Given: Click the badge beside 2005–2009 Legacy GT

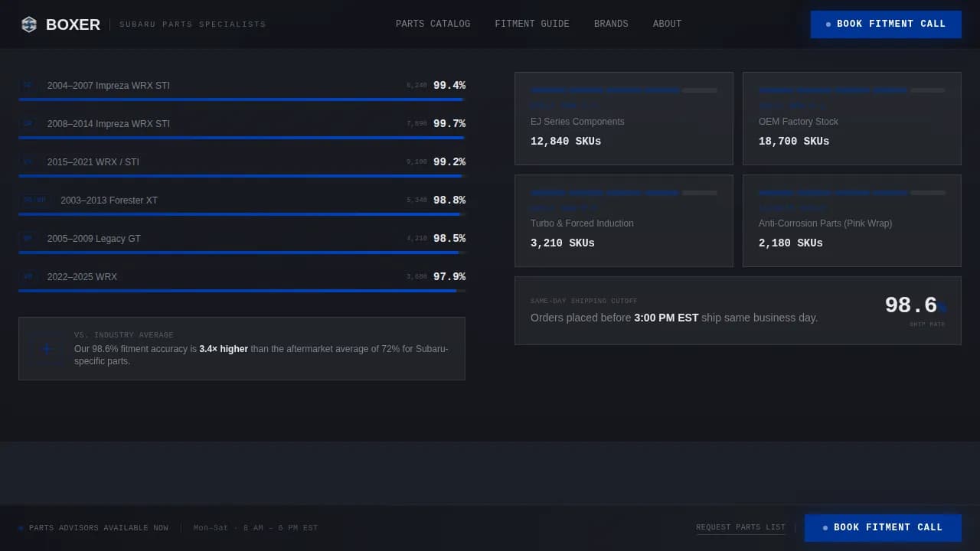Looking at the screenshot, I should pos(28,239).
